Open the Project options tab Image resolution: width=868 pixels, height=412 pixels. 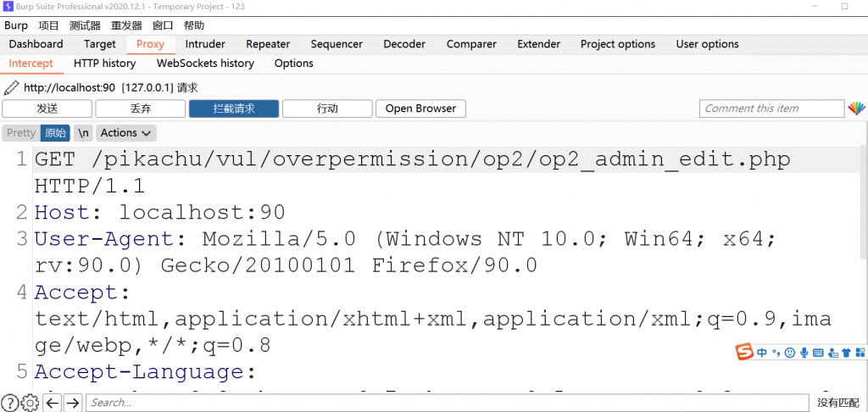pos(618,44)
